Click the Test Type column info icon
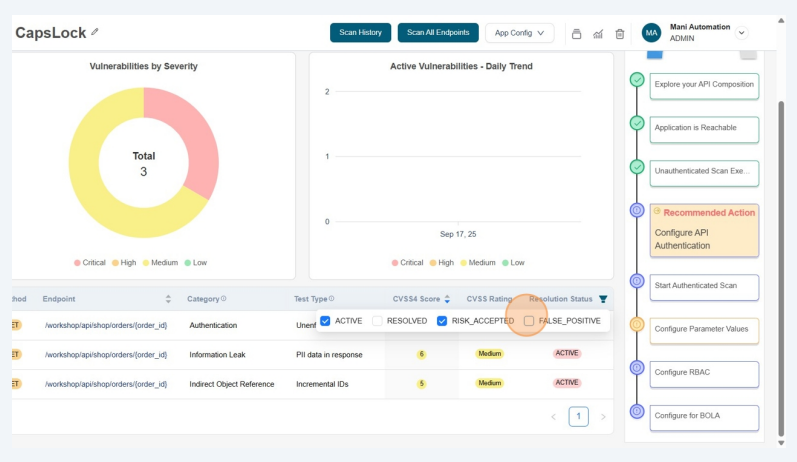The height and width of the screenshot is (462, 797). 331,298
